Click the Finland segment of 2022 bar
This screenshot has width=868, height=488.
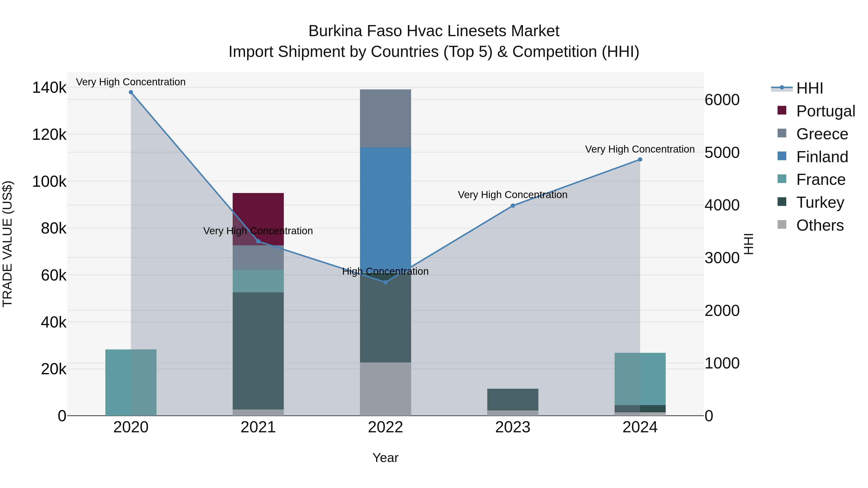point(386,210)
